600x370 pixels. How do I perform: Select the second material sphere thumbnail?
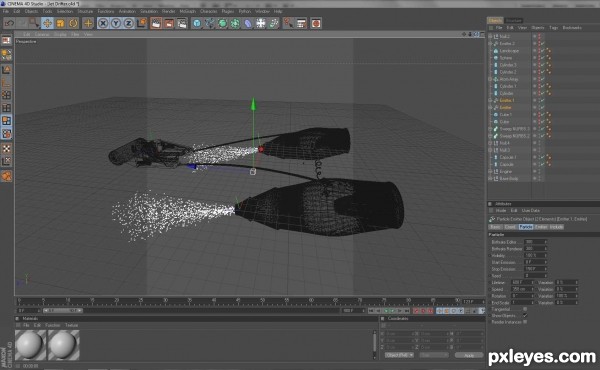pos(64,345)
